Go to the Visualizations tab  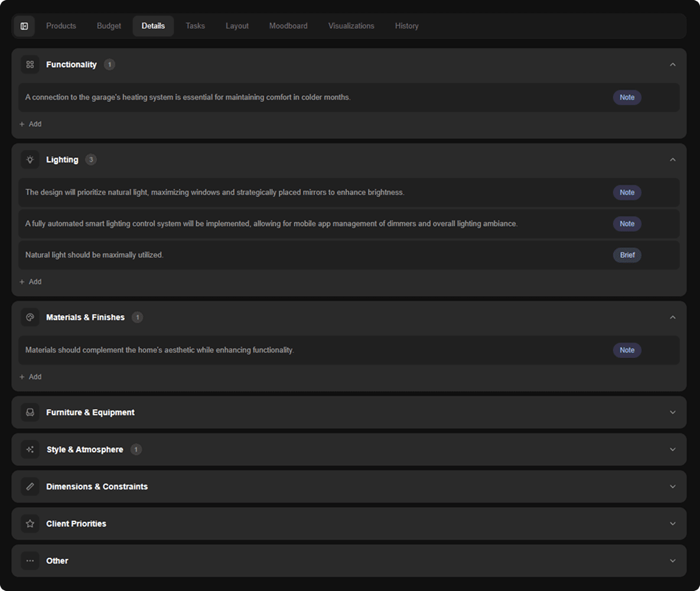click(x=351, y=26)
